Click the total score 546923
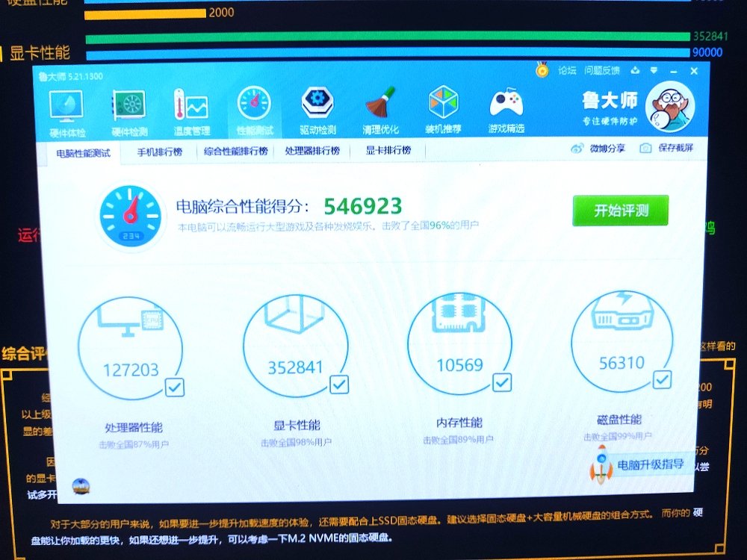 (x=363, y=206)
